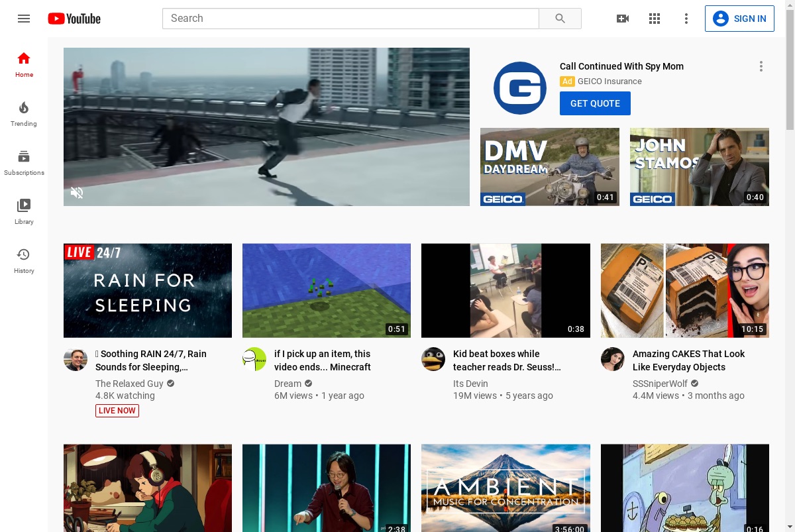
Task: Open the beat boxes classroom thumbnail
Action: click(x=505, y=291)
